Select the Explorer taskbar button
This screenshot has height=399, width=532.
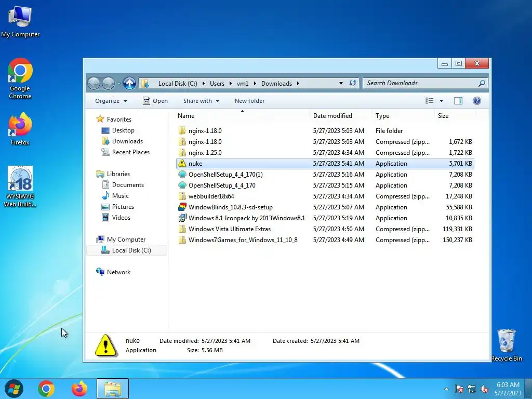pos(113,389)
